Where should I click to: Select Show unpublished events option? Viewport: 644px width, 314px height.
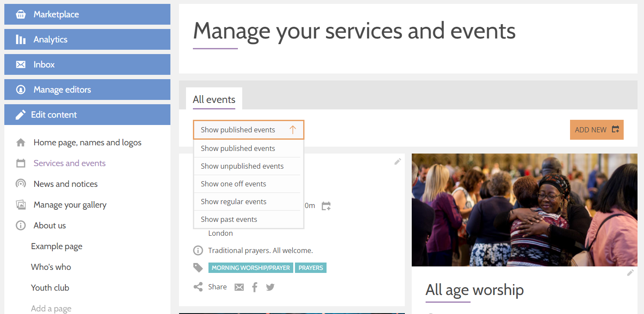247,166
